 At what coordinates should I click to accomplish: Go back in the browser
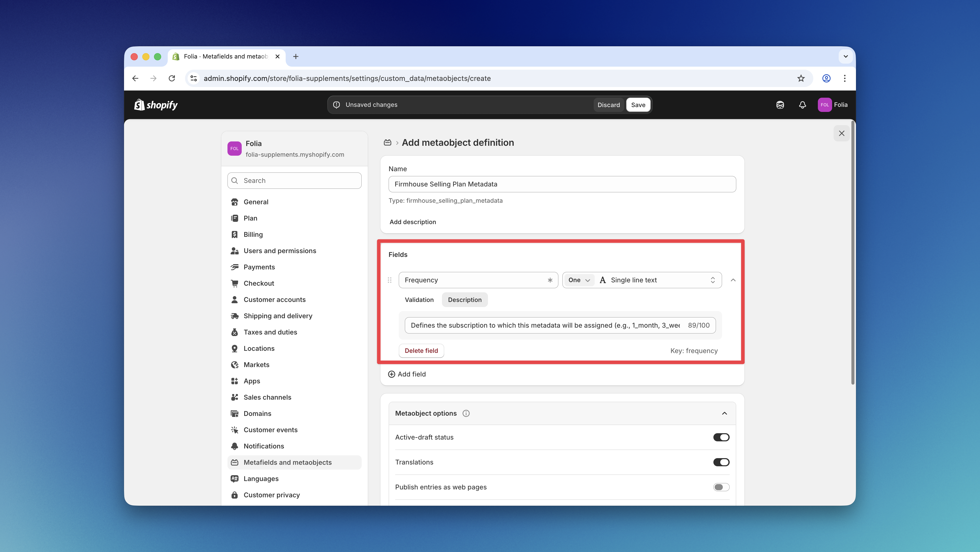(x=135, y=78)
